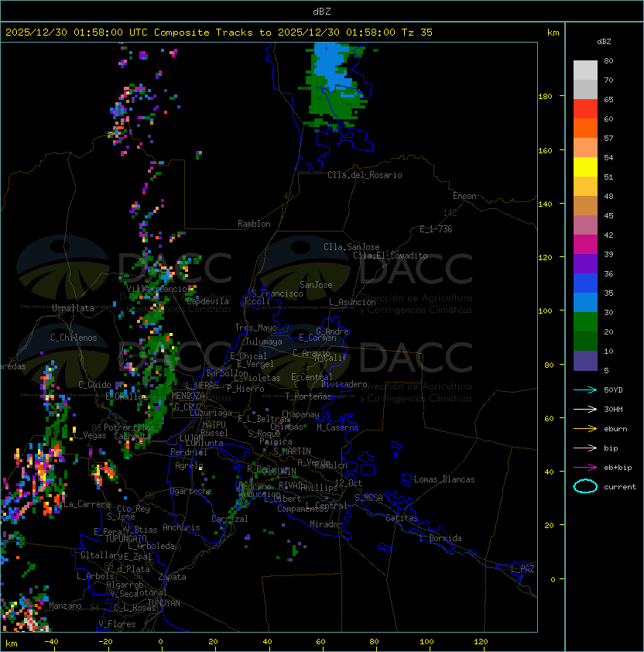Click the Composite Tracks timestamp header text
The image size is (644, 652).
[x=219, y=33]
